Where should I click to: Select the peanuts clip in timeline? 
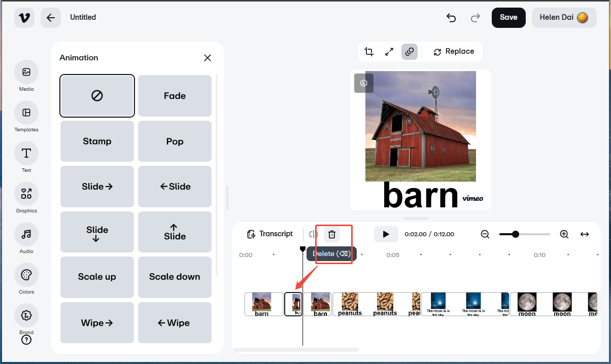pyautogui.click(x=377, y=304)
